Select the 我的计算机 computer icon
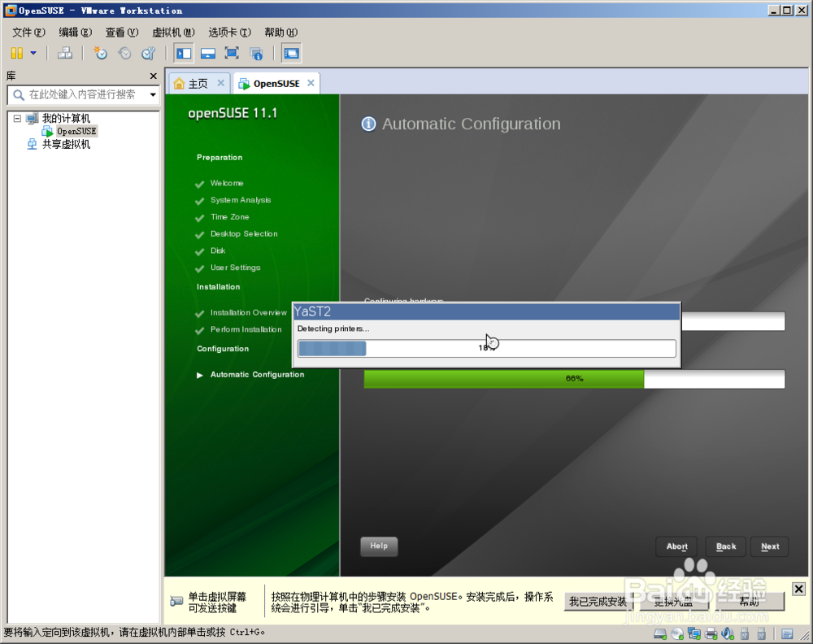Screen dimensions: 813x644 tap(33, 118)
